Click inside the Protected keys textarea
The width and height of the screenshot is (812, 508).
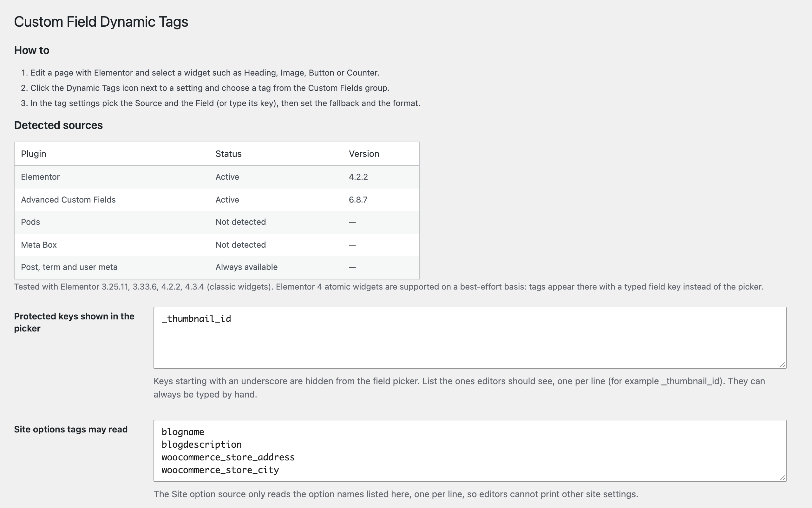click(x=470, y=338)
